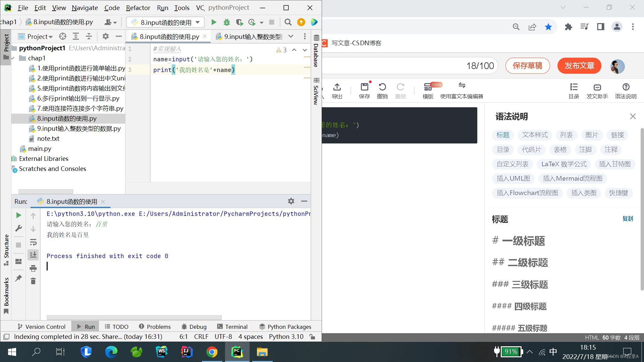Toggle soft-wrap in the Run console
The width and height of the screenshot is (644, 362).
click(33, 242)
